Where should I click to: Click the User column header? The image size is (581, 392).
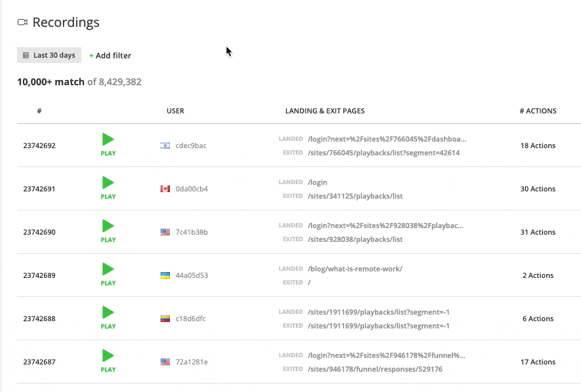click(x=175, y=111)
